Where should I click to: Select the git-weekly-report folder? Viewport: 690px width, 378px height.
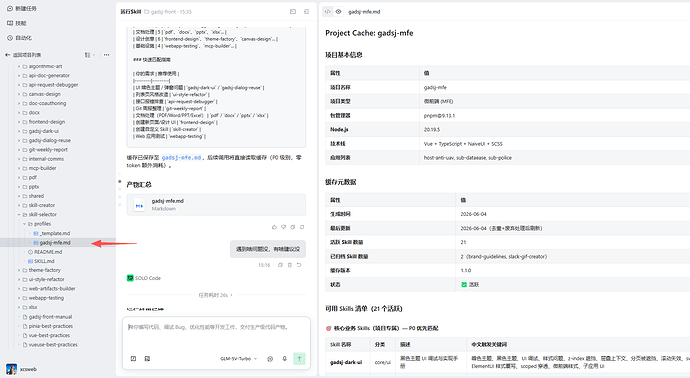coord(45,150)
